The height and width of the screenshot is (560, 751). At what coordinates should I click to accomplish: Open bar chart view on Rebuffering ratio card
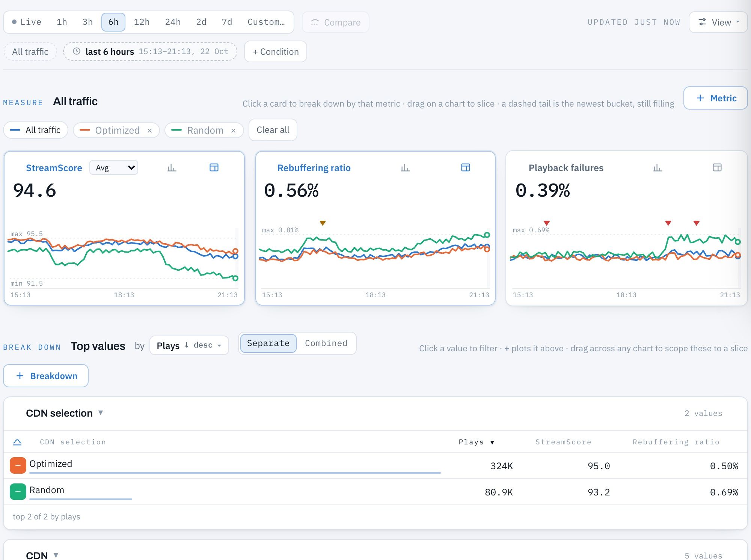coord(405,168)
